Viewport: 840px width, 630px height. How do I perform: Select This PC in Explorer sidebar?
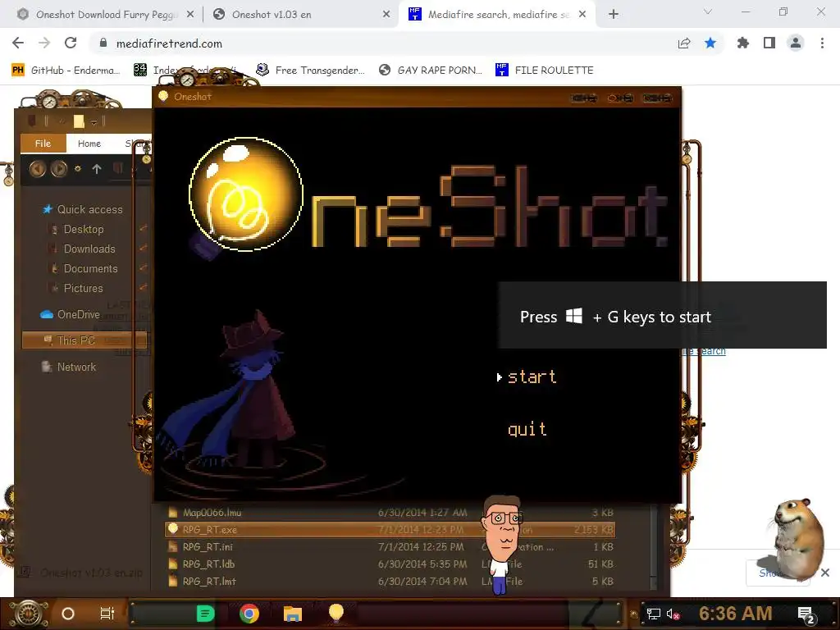click(x=84, y=340)
